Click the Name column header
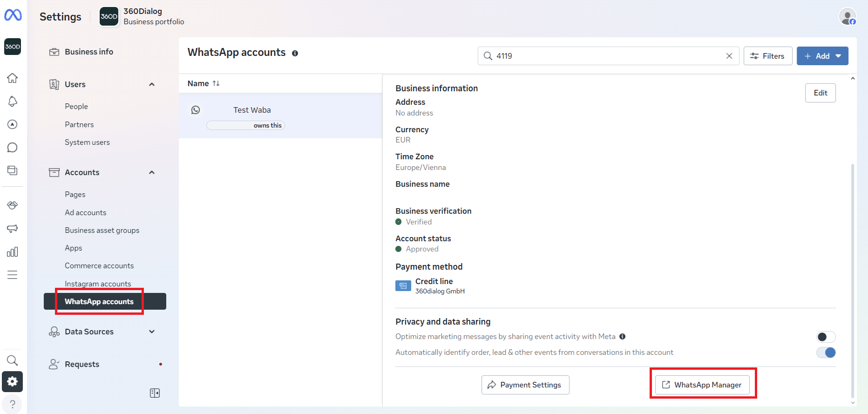This screenshot has height=414, width=868. click(198, 83)
